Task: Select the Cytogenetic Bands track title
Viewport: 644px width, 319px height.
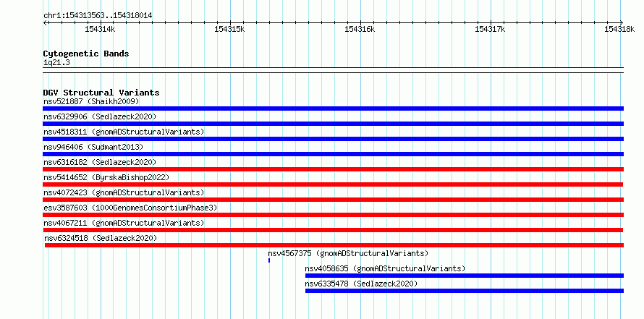Action: coord(86,54)
